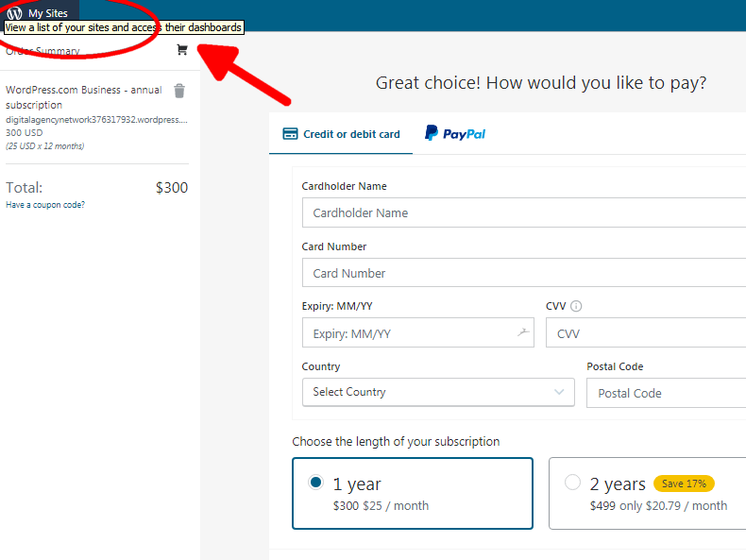Click the Save 17% badge
The image size is (746, 560).
684,484
